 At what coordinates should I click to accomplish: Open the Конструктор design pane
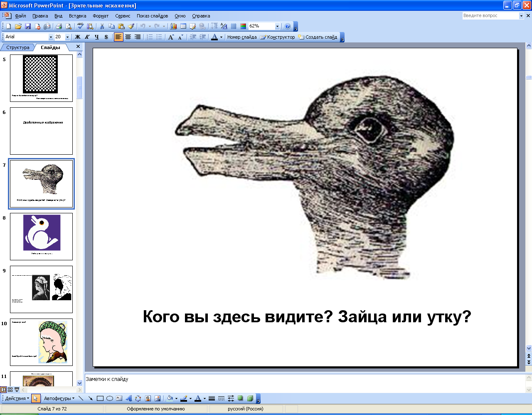(278, 37)
